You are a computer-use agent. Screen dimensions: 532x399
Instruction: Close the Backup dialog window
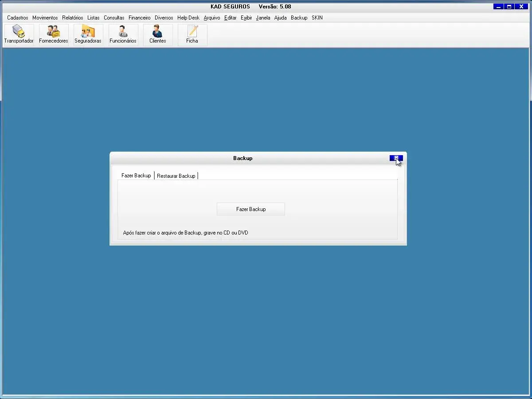(396, 158)
